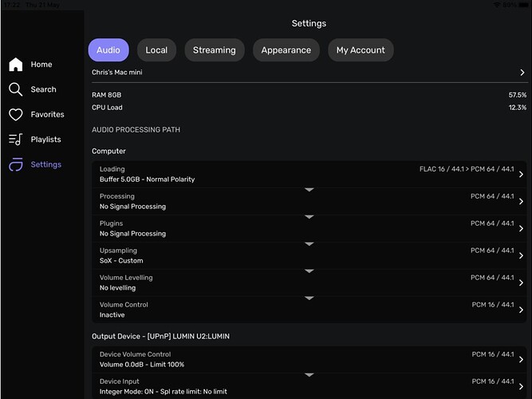Select the Home label in sidebar
The width and height of the screenshot is (532, 399).
pyautogui.click(x=41, y=64)
